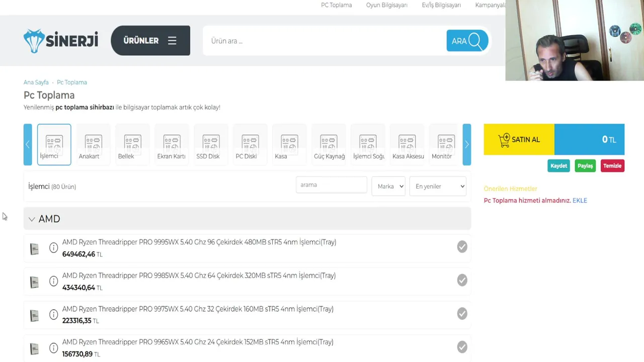
Task: Click the Paylaş button
Action: pos(585,166)
